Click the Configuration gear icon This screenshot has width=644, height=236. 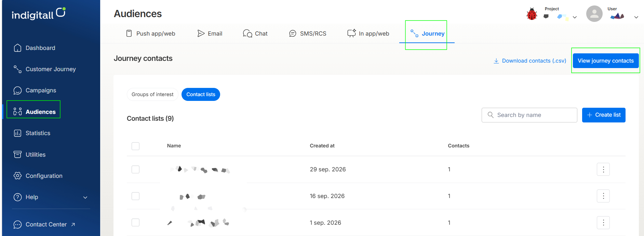17,175
